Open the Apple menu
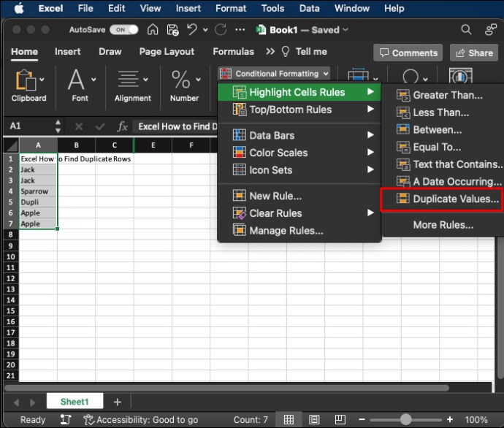504x428 pixels. click(19, 8)
